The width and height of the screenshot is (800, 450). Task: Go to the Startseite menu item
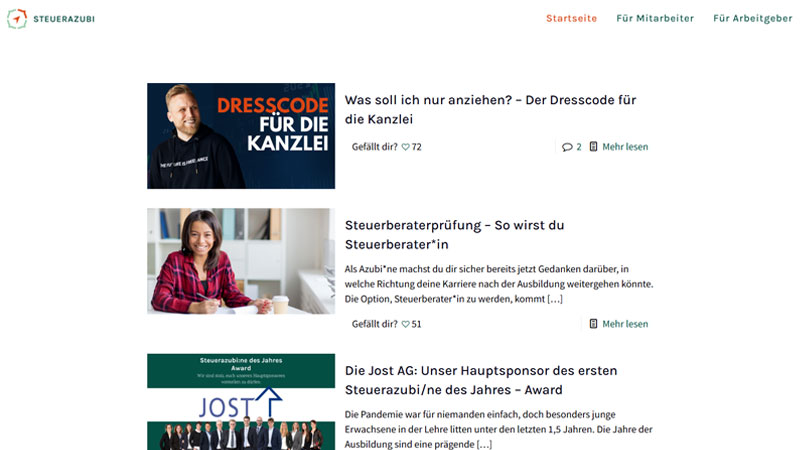point(571,18)
